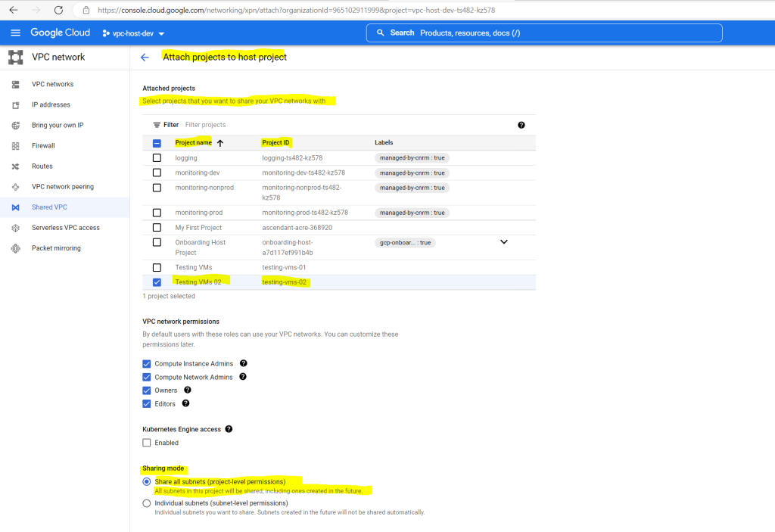Check the My First Project checkbox
Viewport: 775px width, 532px height.
[x=157, y=228]
